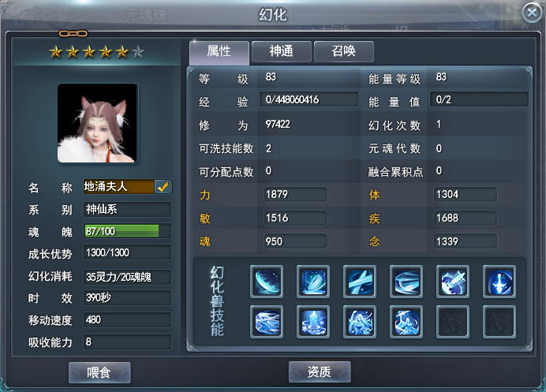Select the dancing ice spirit skill icon
The width and height of the screenshot is (546, 392).
pyautogui.click(x=406, y=322)
